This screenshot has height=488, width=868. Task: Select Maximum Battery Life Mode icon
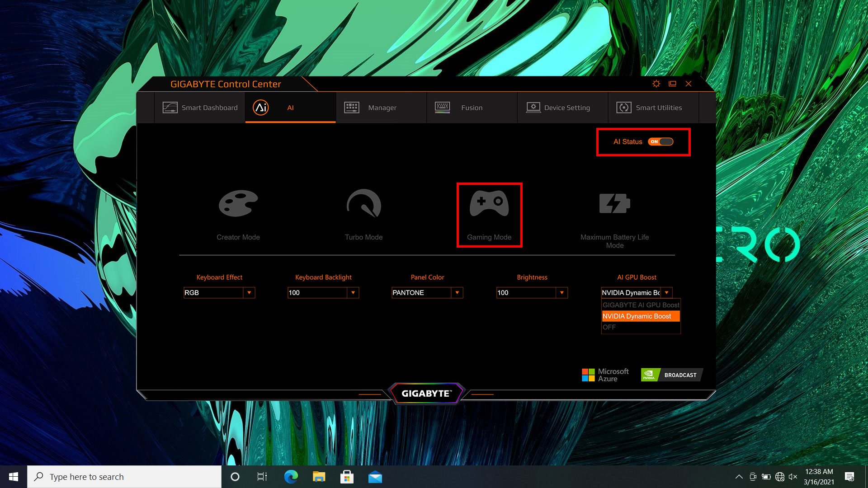point(614,203)
